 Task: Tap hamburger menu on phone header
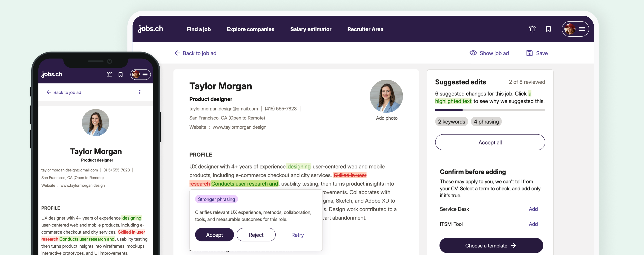click(x=145, y=75)
